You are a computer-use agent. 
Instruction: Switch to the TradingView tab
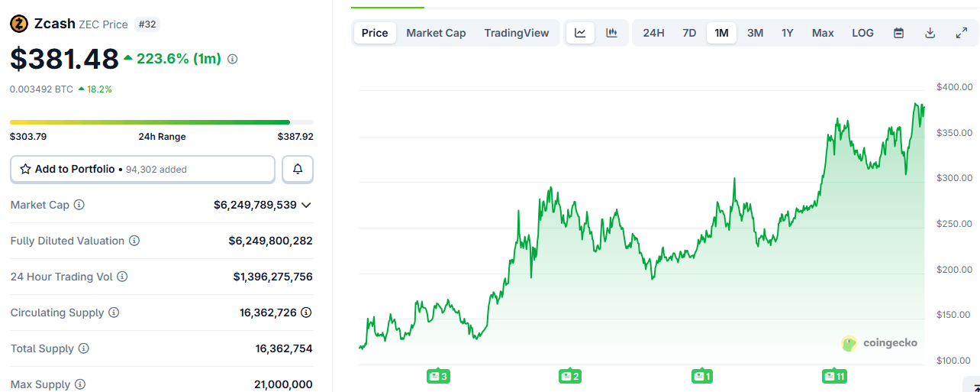tap(516, 33)
